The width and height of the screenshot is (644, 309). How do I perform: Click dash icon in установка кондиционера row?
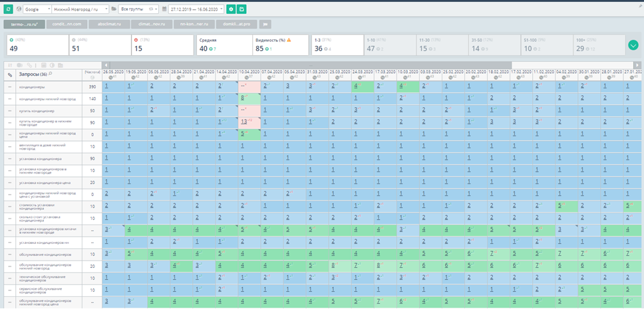[10, 158]
